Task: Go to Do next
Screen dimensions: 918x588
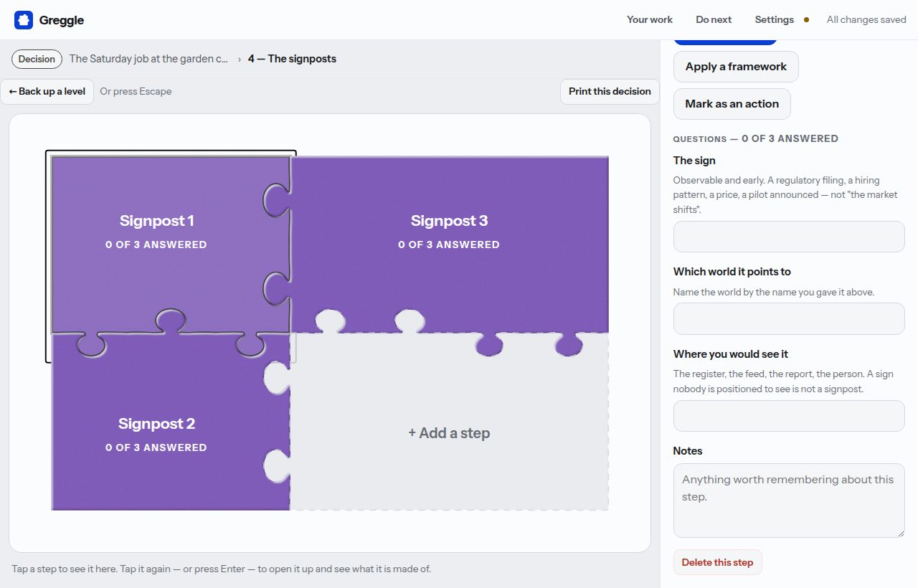Action: point(714,19)
